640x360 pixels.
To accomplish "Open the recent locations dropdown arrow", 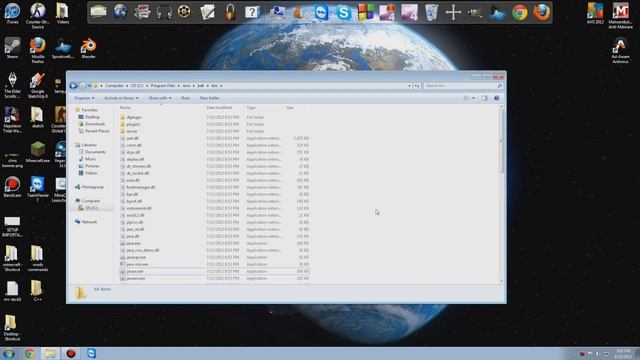I will 89,86.
